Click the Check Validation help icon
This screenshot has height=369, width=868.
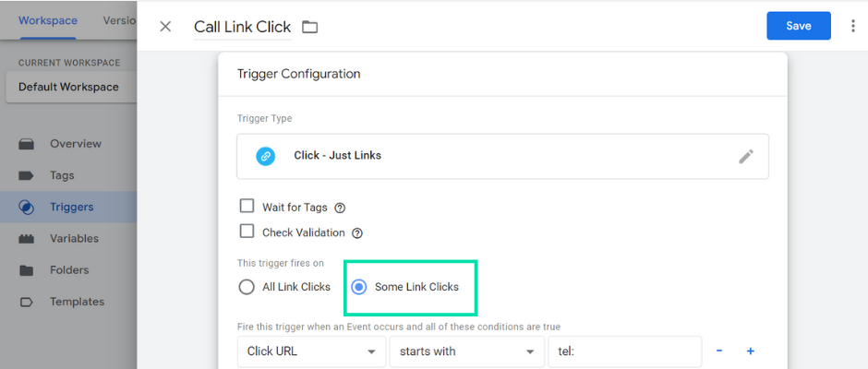[357, 233]
